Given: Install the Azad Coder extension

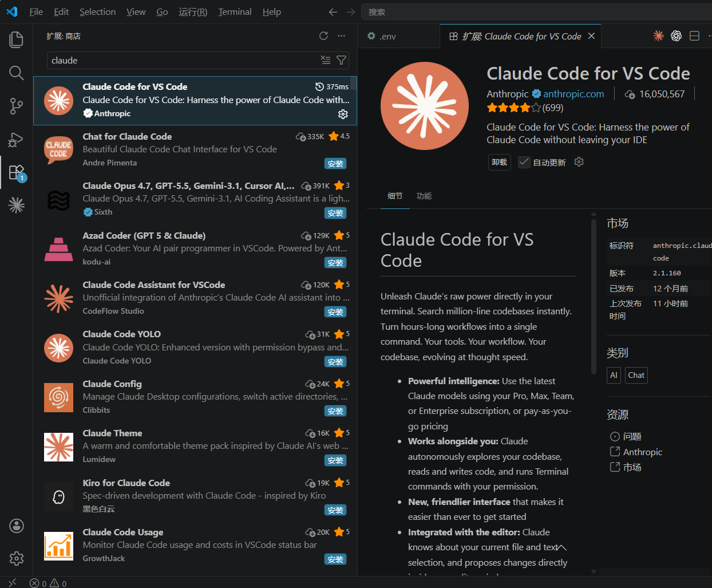Looking at the screenshot, I should coord(335,263).
